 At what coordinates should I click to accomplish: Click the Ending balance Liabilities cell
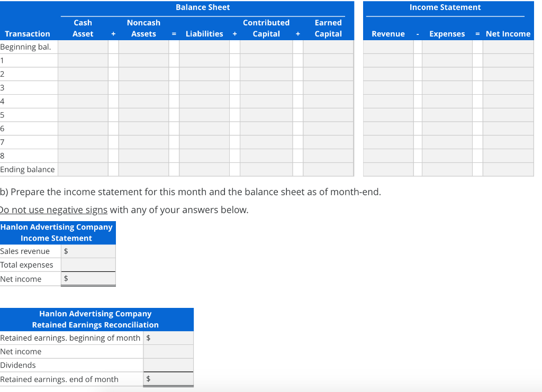point(204,169)
